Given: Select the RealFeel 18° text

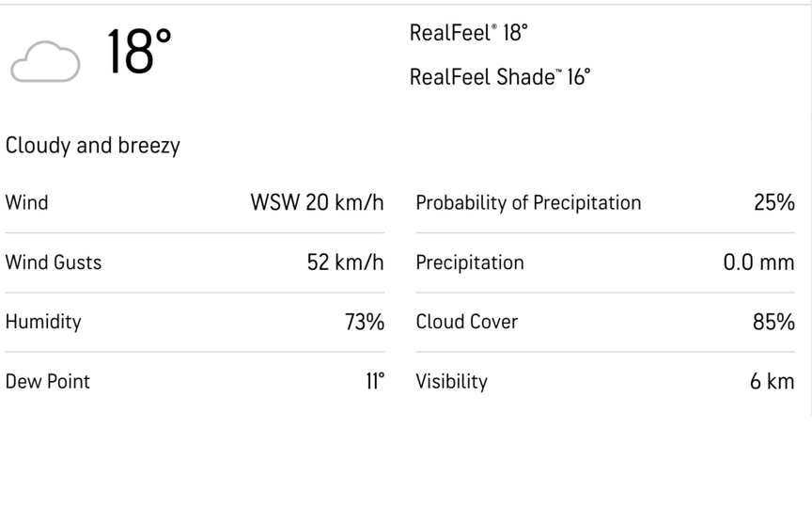Looking at the screenshot, I should tap(468, 33).
